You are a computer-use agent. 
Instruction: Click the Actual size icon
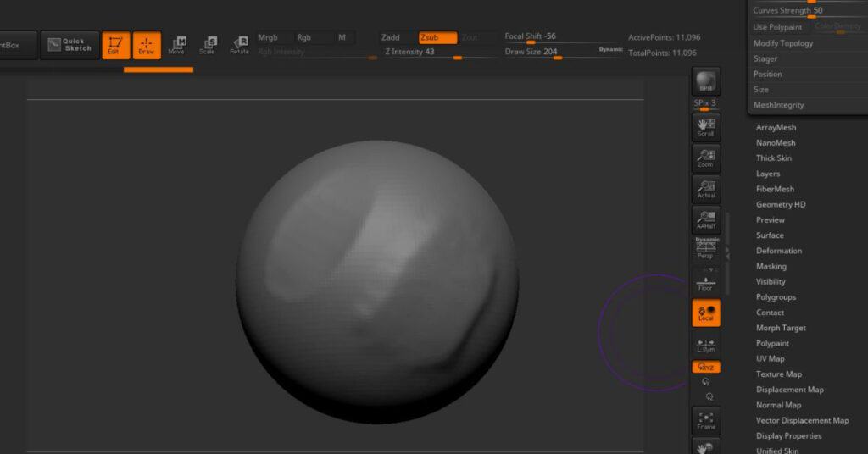[x=706, y=190]
